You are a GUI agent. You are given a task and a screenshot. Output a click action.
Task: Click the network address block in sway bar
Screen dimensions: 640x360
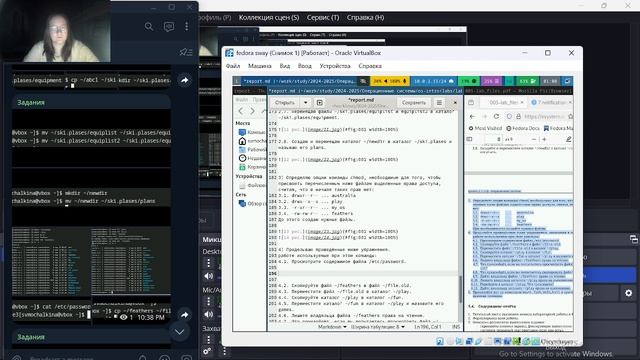tap(433, 81)
